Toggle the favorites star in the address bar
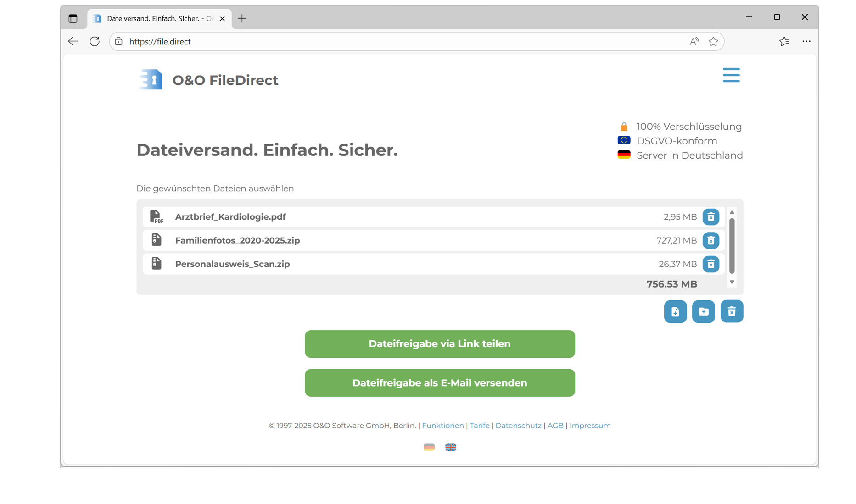Image resolution: width=856 pixels, height=504 pixels. tap(713, 41)
